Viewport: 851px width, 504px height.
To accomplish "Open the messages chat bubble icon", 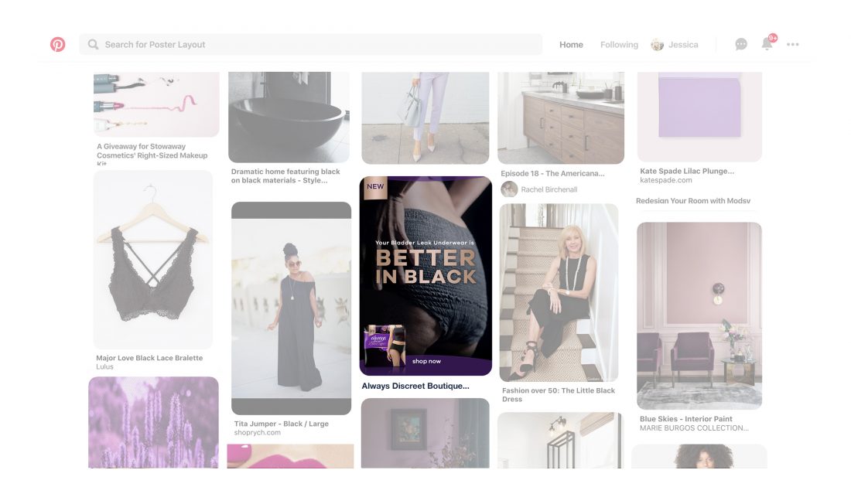I will pos(741,45).
